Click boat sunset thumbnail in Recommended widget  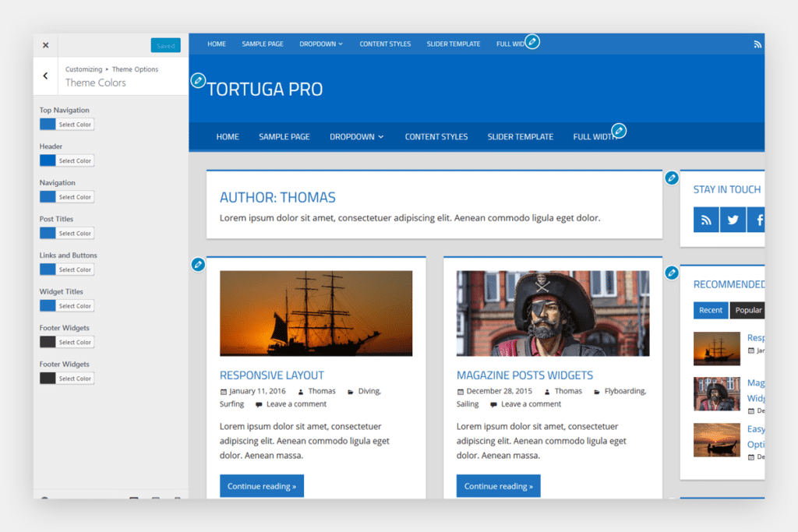[717, 440]
